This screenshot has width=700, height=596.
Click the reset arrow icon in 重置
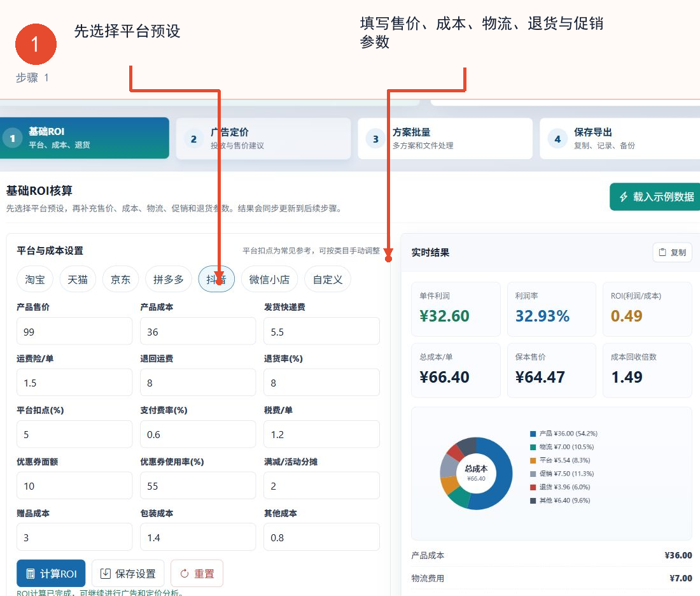click(x=185, y=574)
